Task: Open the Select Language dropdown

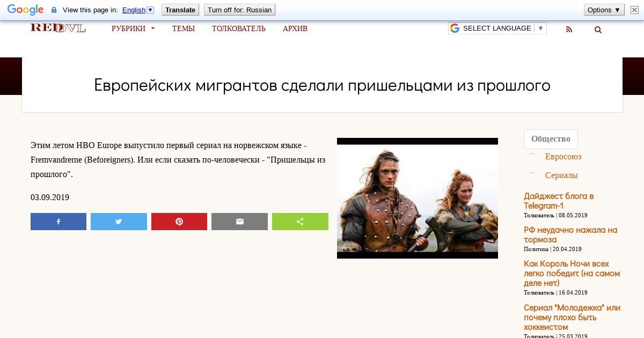Action: click(497, 28)
